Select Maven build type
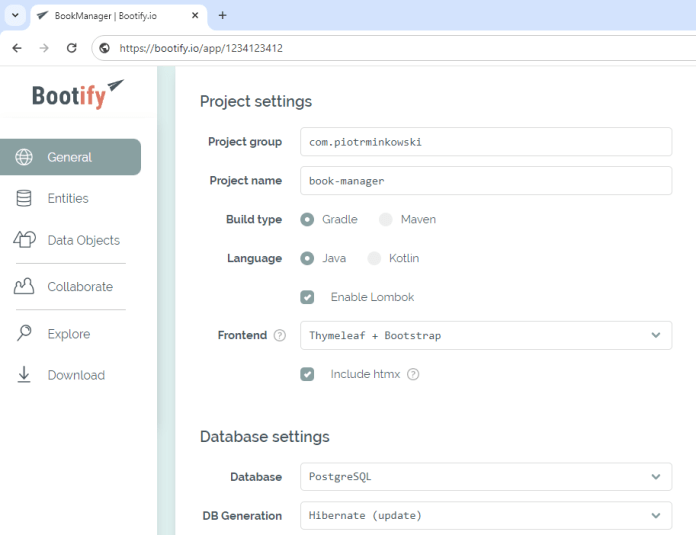 [x=386, y=219]
